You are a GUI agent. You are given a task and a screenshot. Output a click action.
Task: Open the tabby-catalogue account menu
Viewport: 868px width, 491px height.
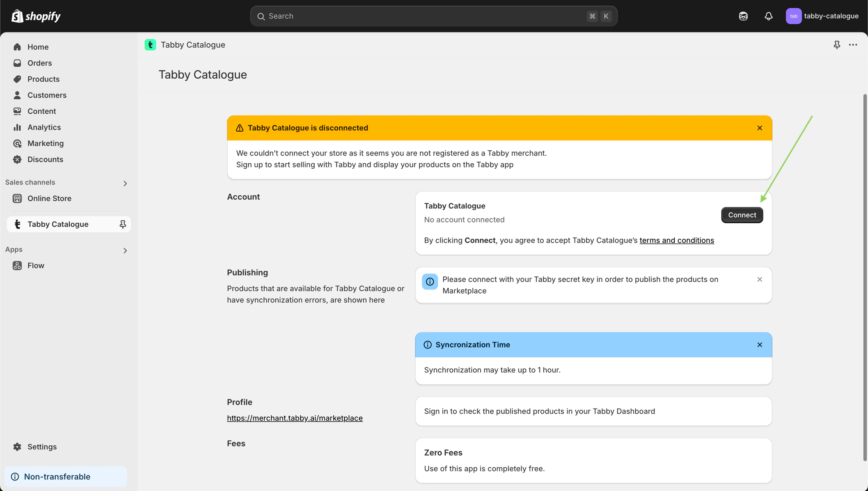822,16
